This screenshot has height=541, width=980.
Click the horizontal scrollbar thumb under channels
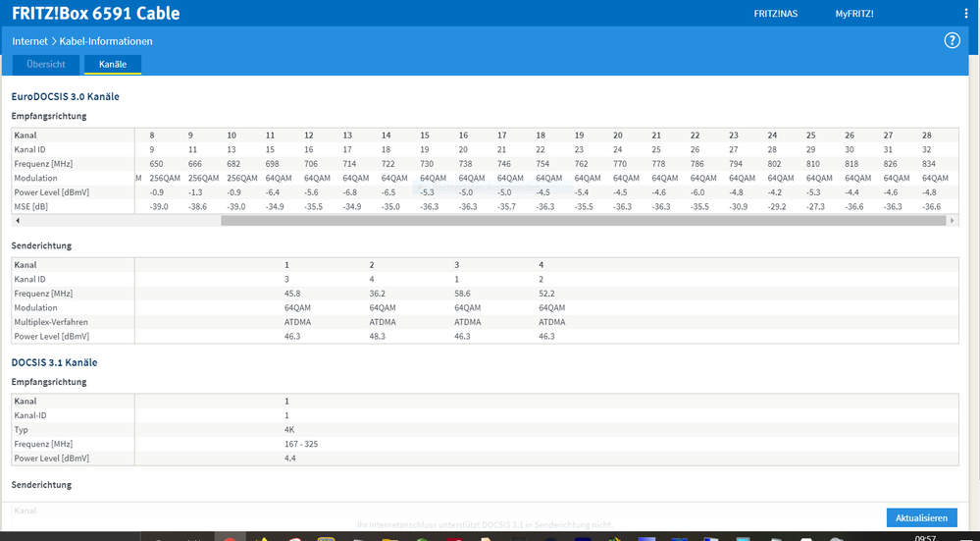click(x=583, y=220)
